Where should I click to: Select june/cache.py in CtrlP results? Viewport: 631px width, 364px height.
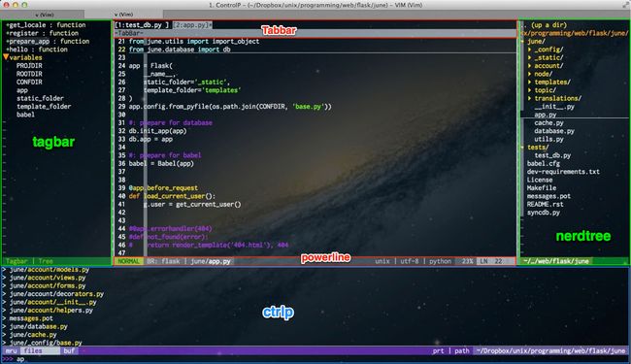33,335
